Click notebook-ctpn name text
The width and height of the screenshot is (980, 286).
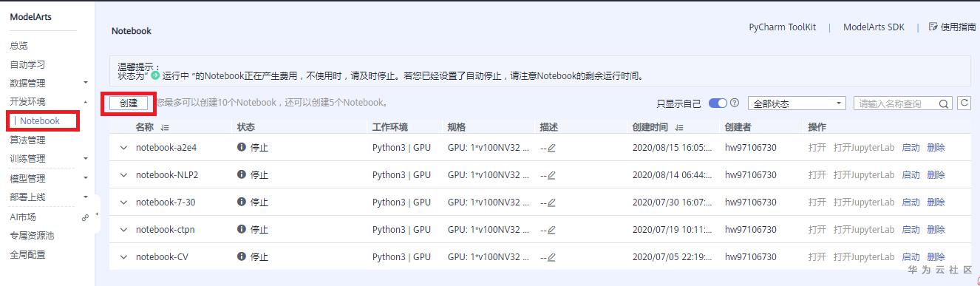click(x=166, y=230)
